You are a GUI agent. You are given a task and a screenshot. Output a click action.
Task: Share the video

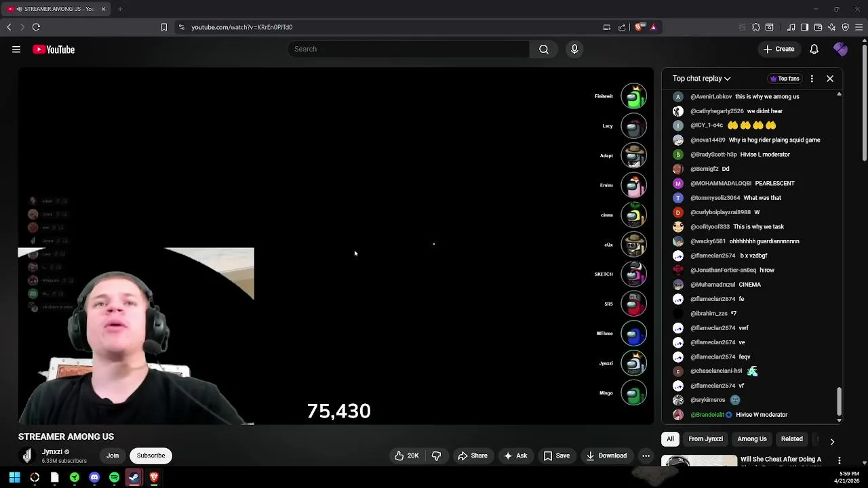click(472, 455)
